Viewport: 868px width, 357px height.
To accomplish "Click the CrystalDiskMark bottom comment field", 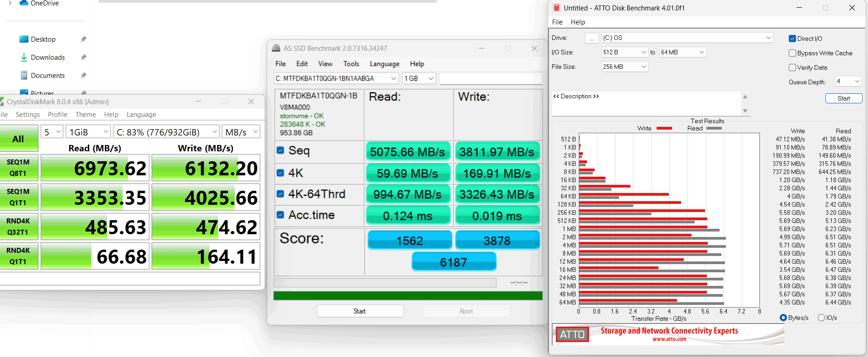I will pos(130,279).
